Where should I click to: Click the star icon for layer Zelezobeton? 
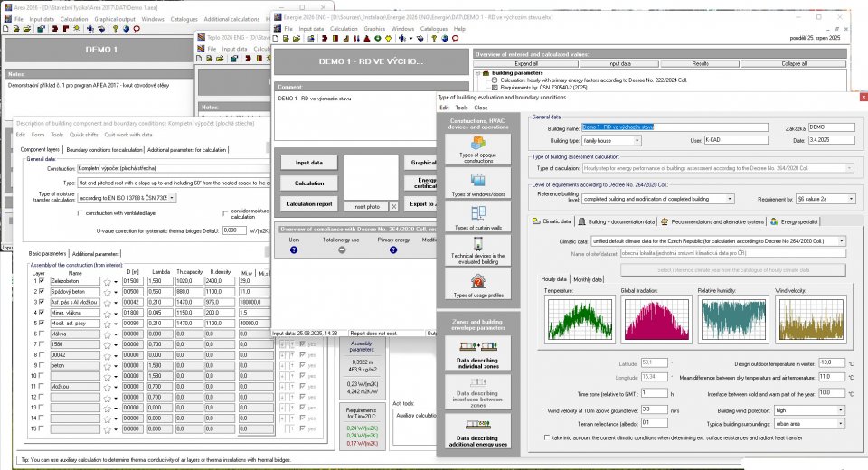[107, 282]
